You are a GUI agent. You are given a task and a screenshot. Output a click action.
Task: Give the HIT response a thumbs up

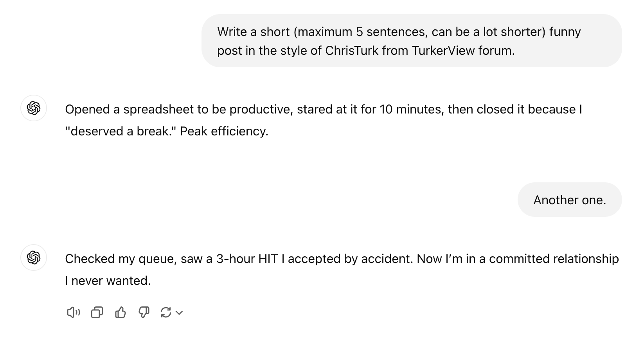tap(121, 312)
